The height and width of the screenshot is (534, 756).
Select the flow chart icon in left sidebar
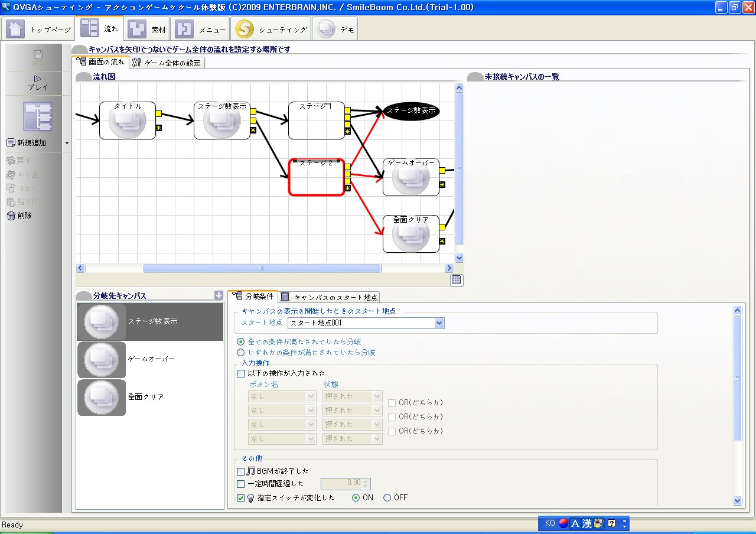[x=38, y=116]
